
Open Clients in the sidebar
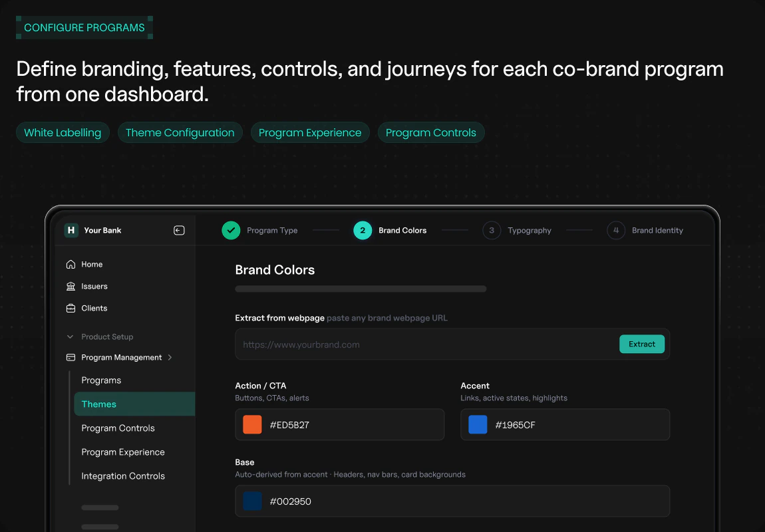94,308
